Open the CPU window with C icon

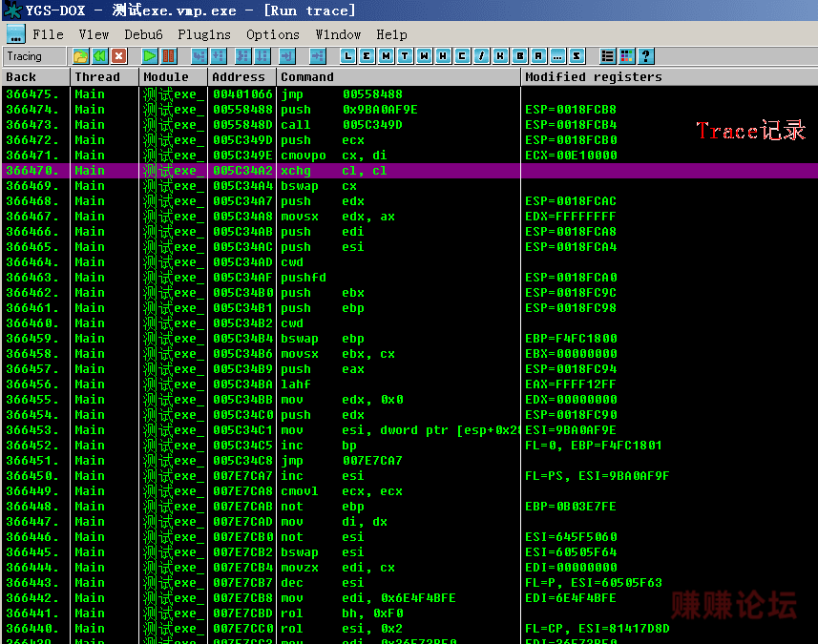[x=462, y=55]
